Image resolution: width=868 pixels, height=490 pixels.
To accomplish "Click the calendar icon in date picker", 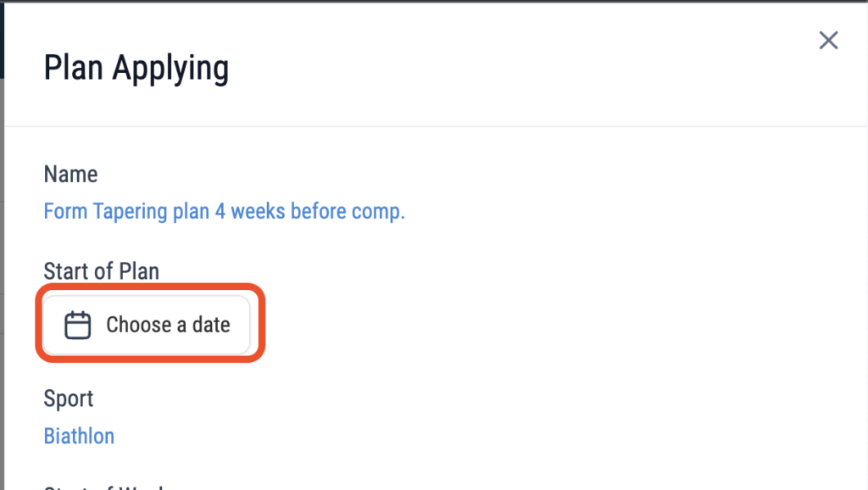I will tap(77, 325).
